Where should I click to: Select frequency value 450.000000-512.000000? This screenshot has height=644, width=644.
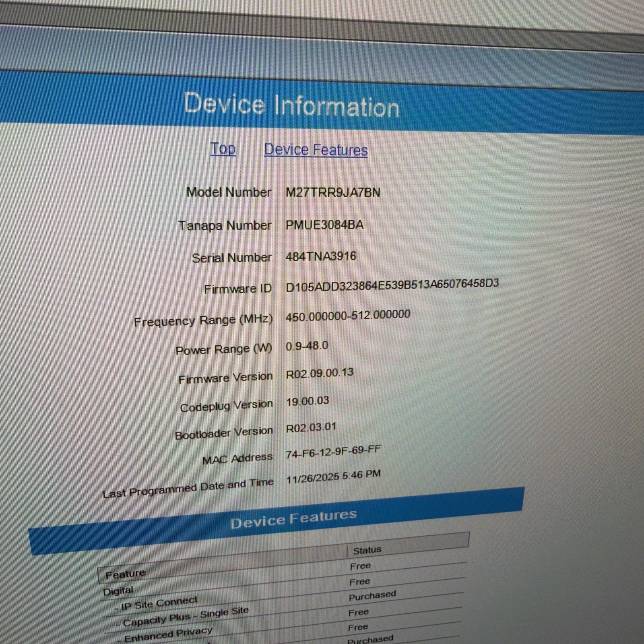point(348,316)
